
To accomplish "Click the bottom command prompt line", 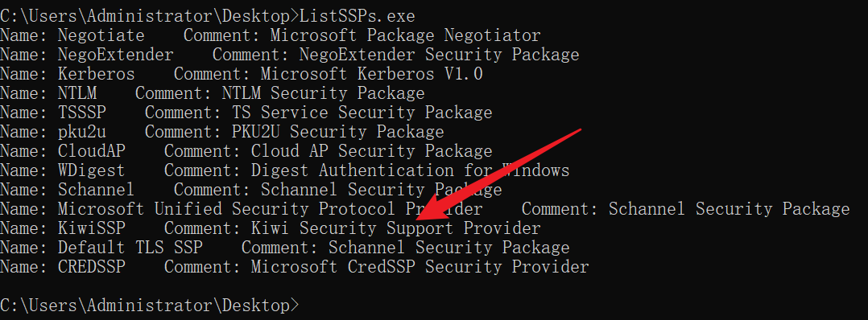I will 150,306.
